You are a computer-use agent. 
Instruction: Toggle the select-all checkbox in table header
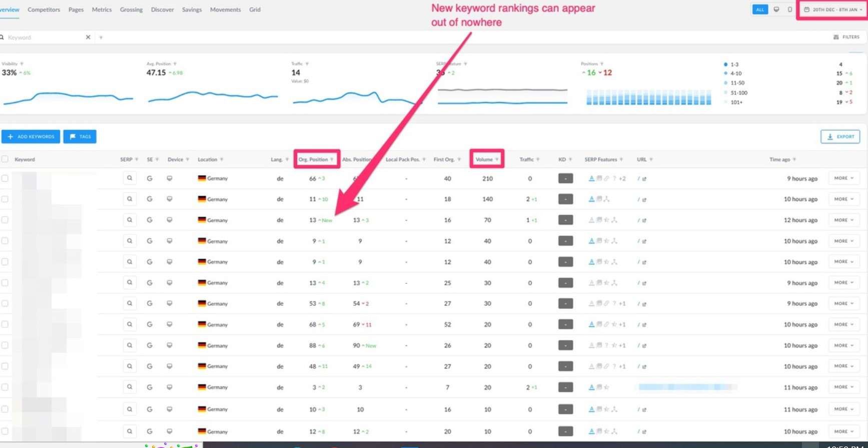tap(5, 159)
